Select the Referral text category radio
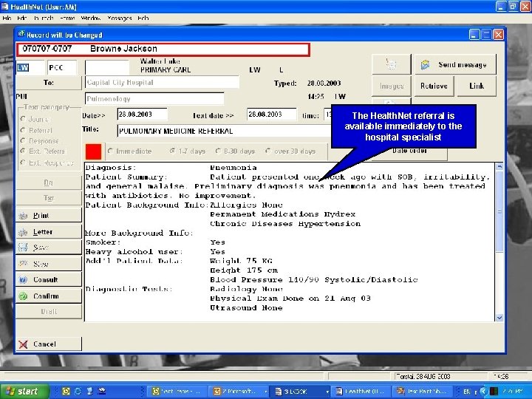The image size is (532, 399). [23, 130]
